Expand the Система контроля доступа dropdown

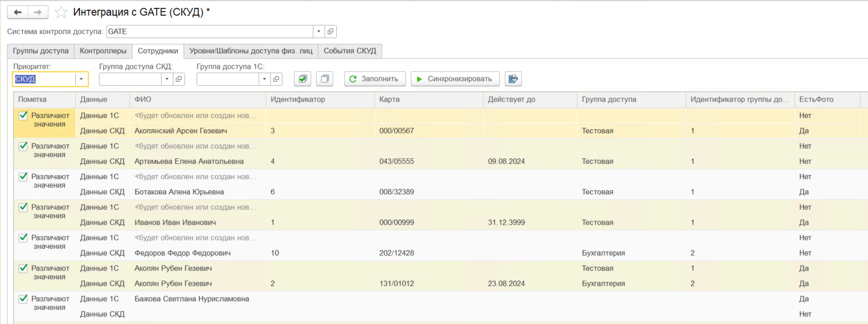click(x=318, y=31)
